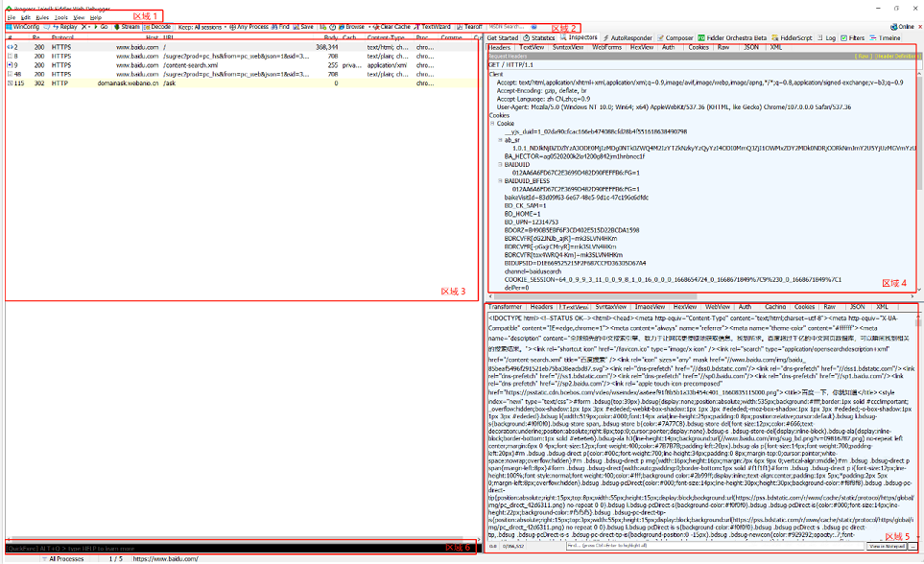Click the Online status indicator
This screenshot has height=564, width=924.
(902, 27)
